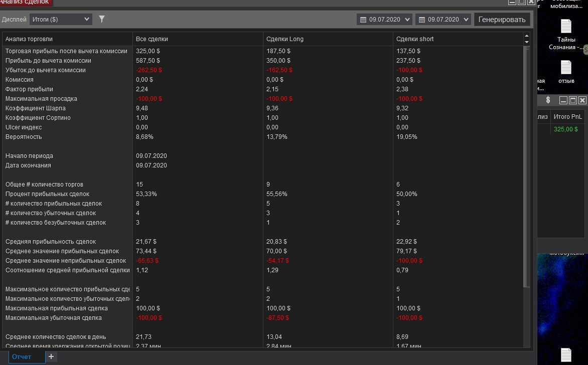Viewport: 588px width, 365px height.
Task: Open the start date calendar icon
Action: point(363,20)
